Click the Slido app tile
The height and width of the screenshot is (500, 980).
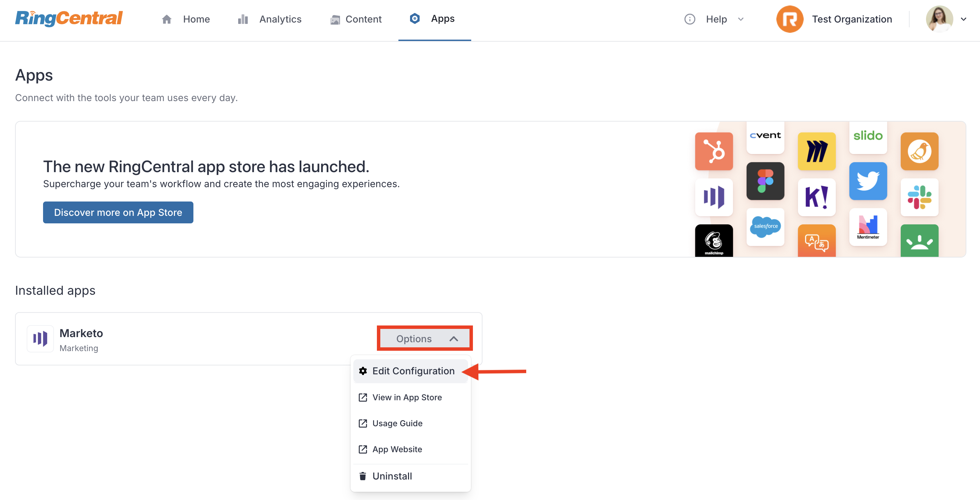tap(868, 138)
